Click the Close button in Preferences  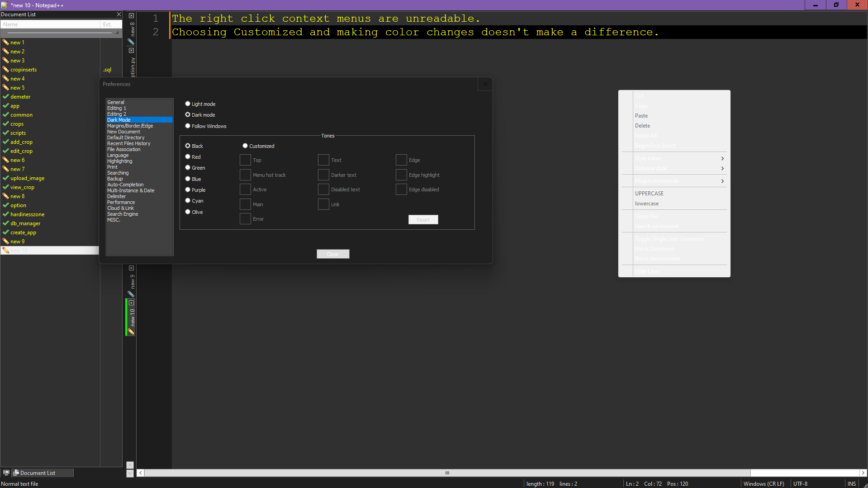click(x=333, y=254)
